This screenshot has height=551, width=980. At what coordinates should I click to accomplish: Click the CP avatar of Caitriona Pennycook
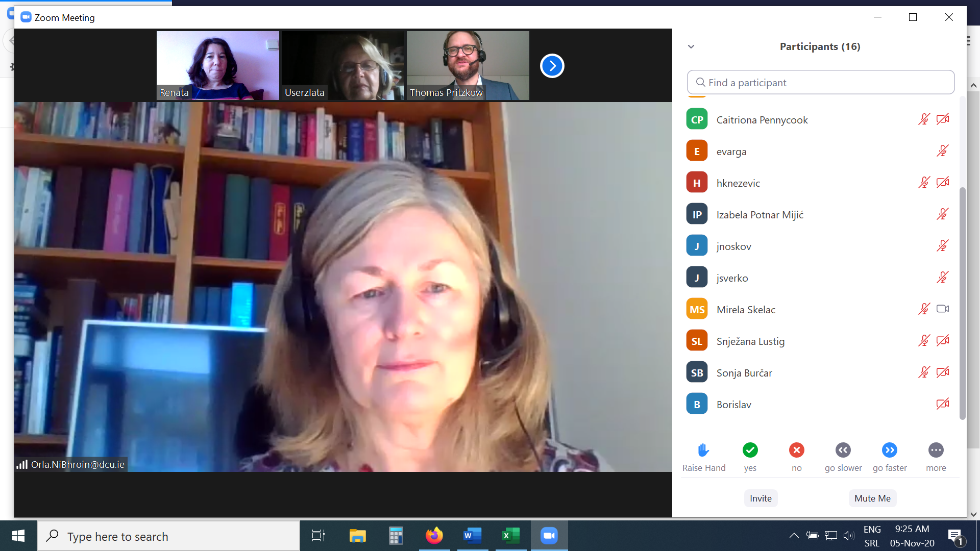(x=697, y=119)
